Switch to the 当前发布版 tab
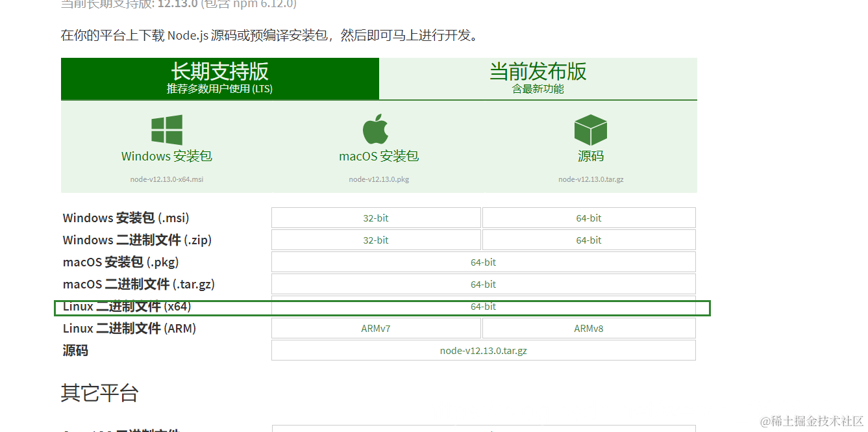This screenshot has height=432, width=868. pos(538,79)
